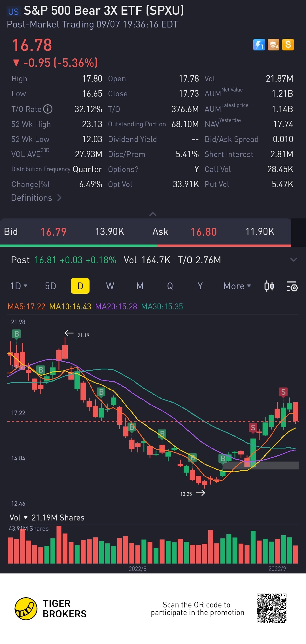Tap the S&P 500 Bear 3X ETF title
The image size is (306, 644).
point(104,11)
